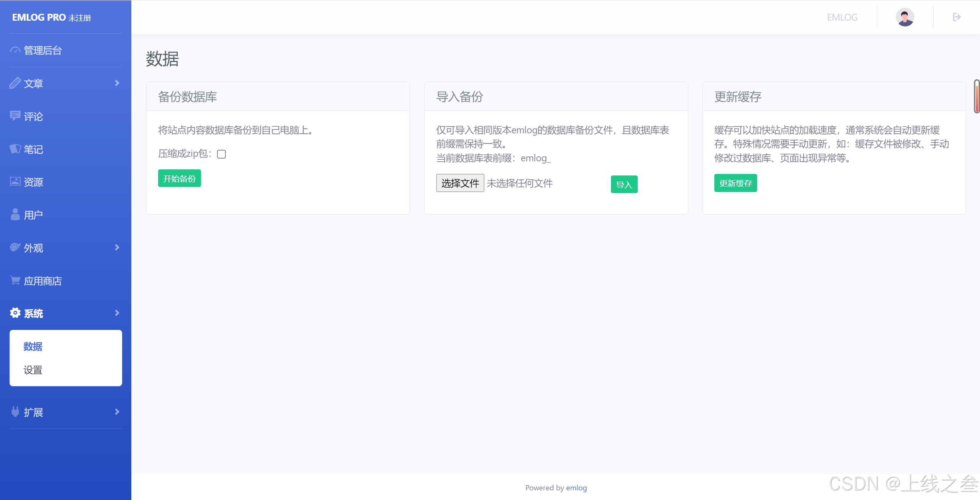Click the shopping cart icon for 应用商店

coord(15,280)
